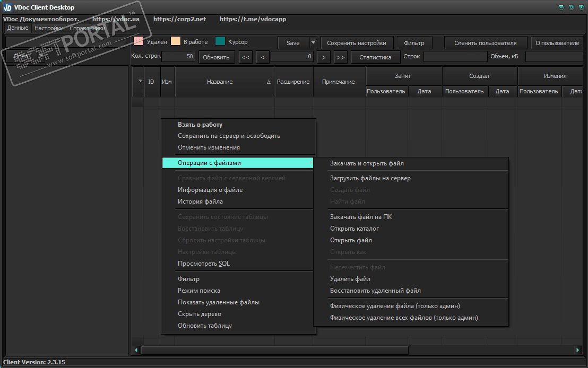Screen dimensions: 588x368
Task: Click the horizontal scrollbar right arrow
Action: (x=578, y=350)
